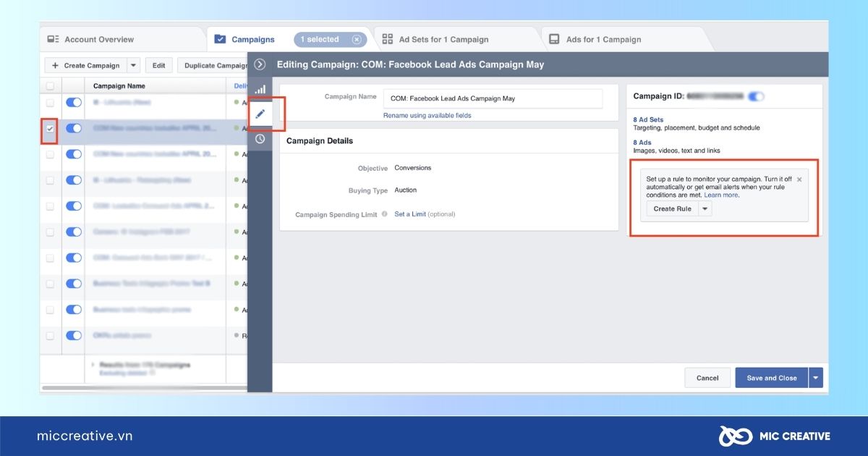868x456 pixels.
Task: Open the Ads for 1 Campaign tab
Action: [595, 40]
